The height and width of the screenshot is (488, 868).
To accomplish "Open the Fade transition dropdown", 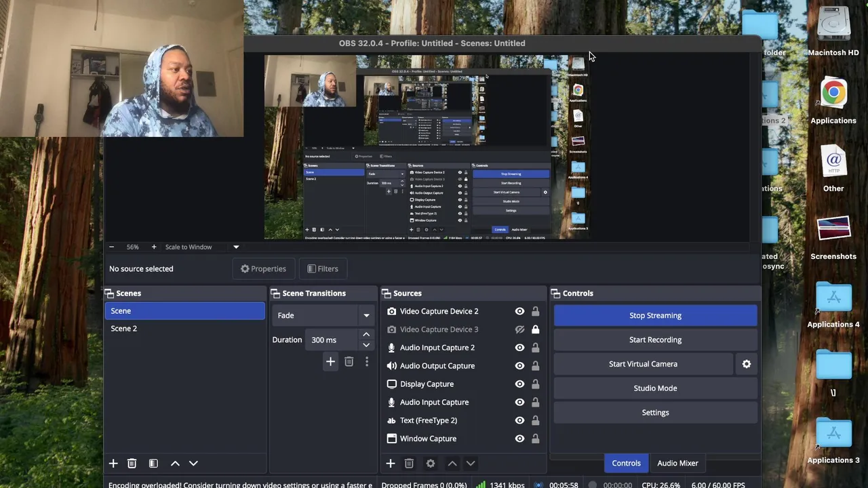I will click(x=323, y=315).
